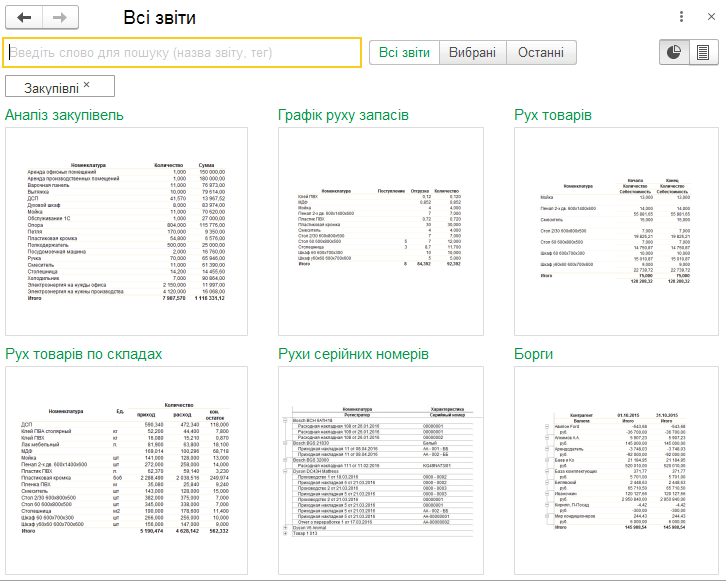This screenshot has width=726, height=581.
Task: Click the Рух товарів по складах thumbnail
Action: pyautogui.click(x=126, y=470)
